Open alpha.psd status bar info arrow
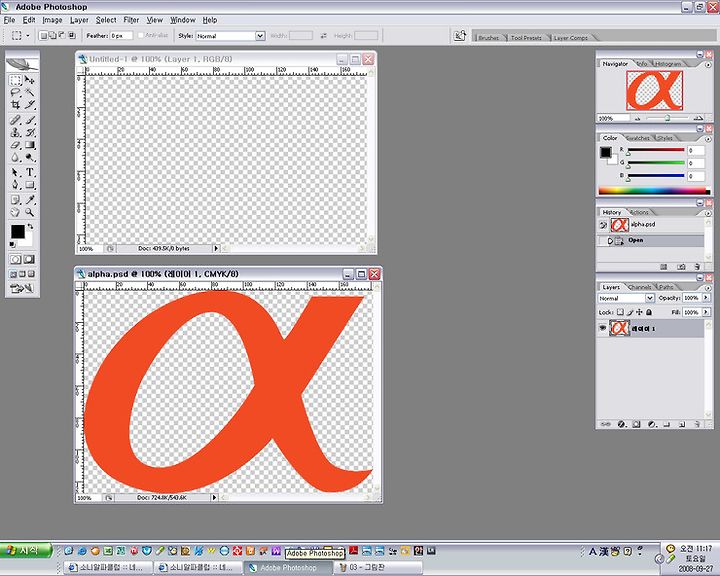Image resolution: width=720 pixels, height=576 pixels. click(214, 497)
